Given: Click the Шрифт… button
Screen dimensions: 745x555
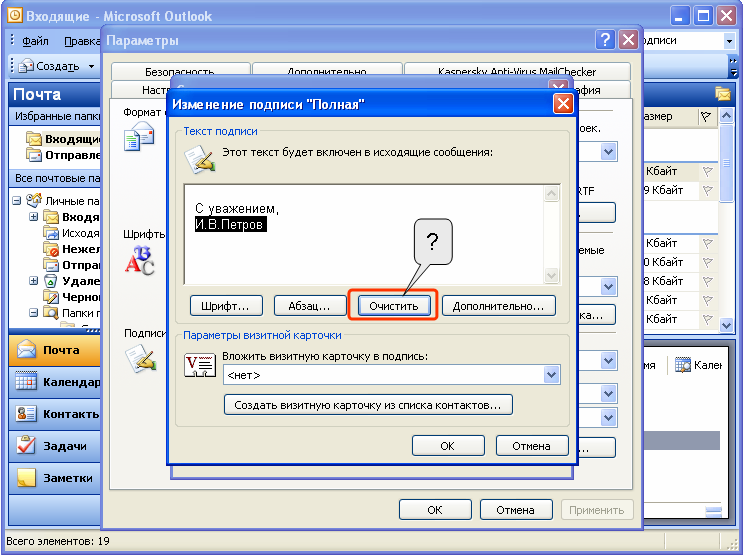Looking at the screenshot, I should tap(226, 306).
